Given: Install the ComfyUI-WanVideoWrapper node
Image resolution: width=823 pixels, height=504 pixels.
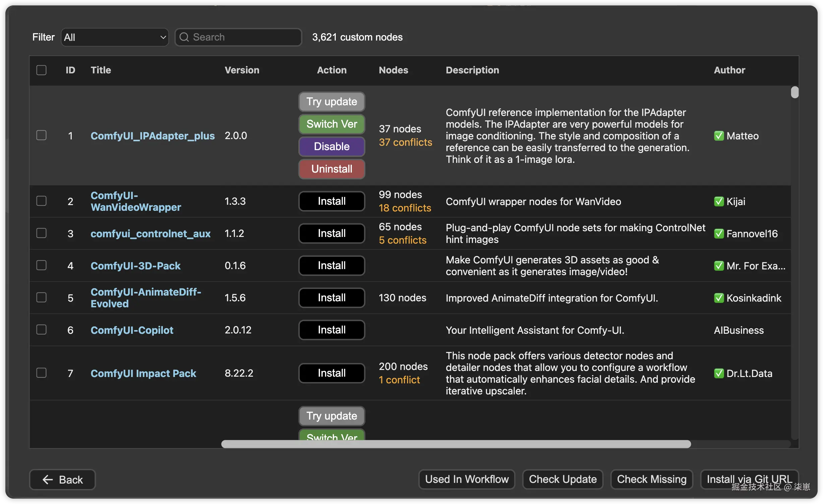Looking at the screenshot, I should point(331,201).
